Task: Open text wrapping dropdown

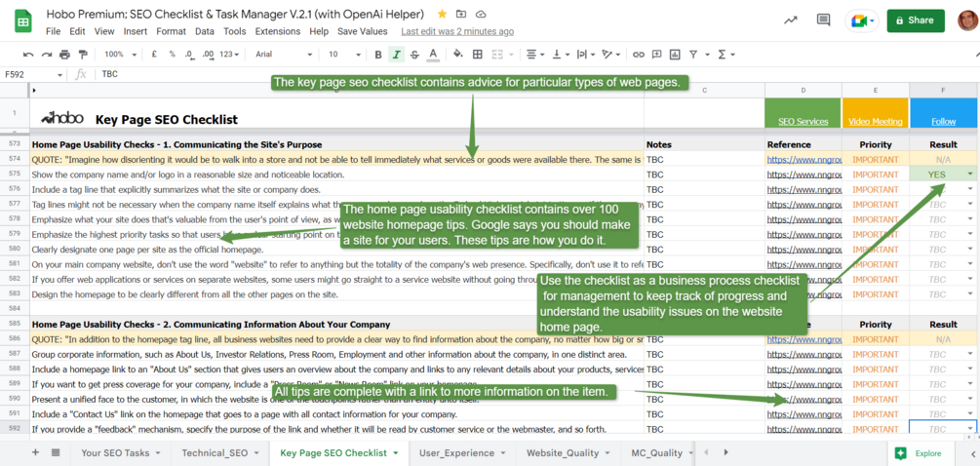Action: pos(585,55)
